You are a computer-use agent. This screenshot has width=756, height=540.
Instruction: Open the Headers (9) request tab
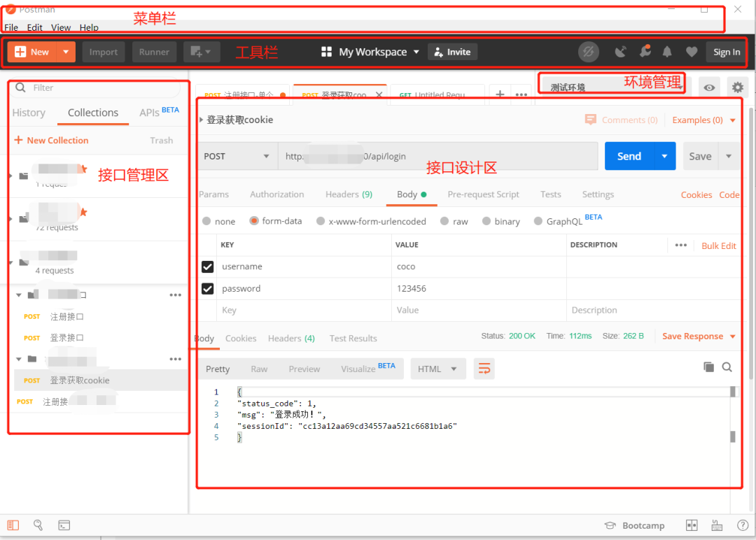(349, 194)
